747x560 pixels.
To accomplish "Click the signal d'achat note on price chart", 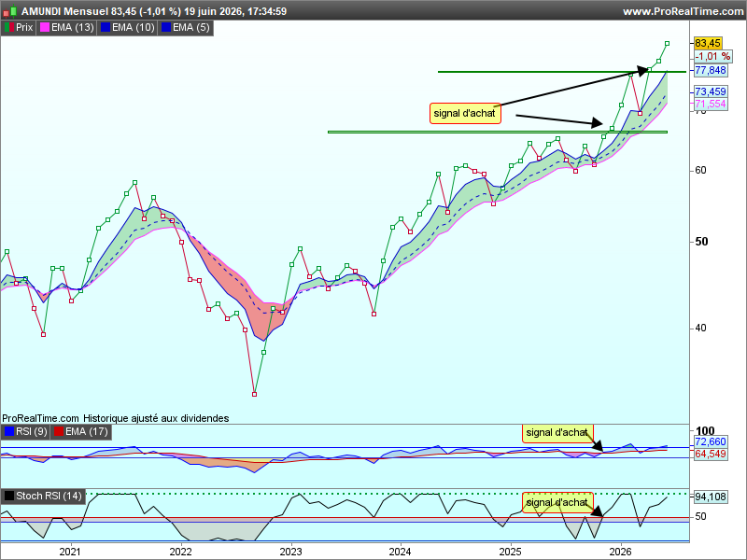I will (465, 113).
